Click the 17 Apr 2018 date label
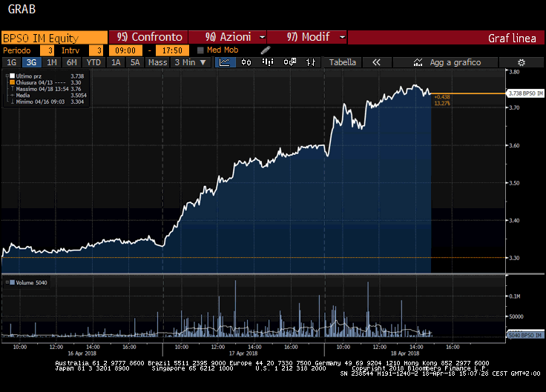The width and height of the screenshot is (546, 392). click(243, 353)
